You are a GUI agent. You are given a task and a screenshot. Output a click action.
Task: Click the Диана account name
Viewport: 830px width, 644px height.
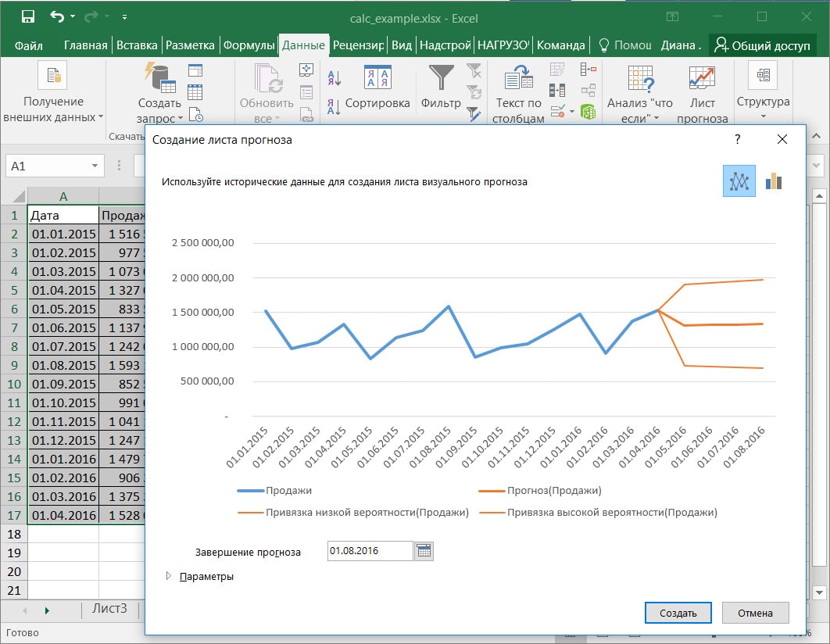[x=681, y=45]
